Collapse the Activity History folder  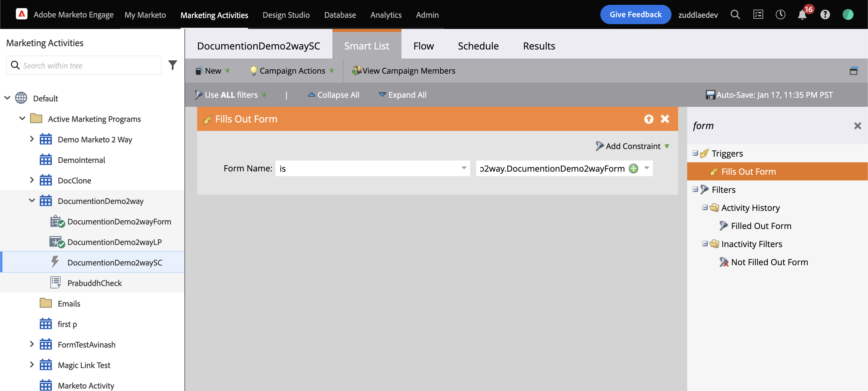coord(705,208)
